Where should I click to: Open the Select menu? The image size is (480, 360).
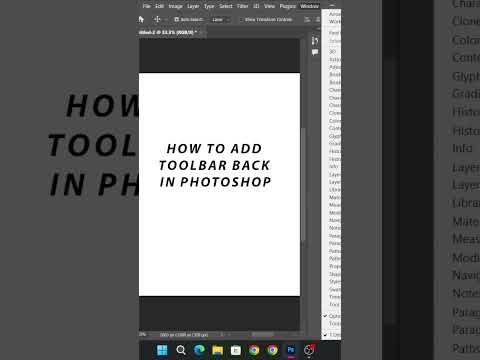[x=226, y=6]
